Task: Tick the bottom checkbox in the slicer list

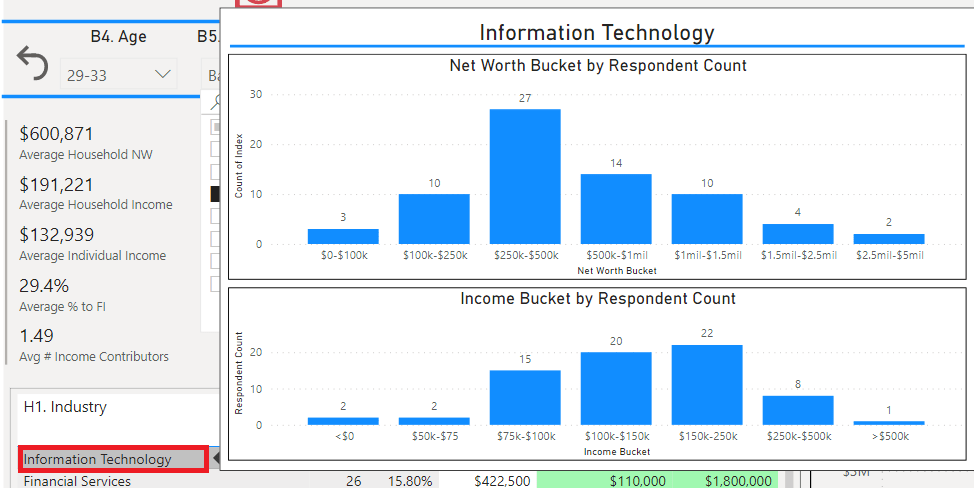Action: pyautogui.click(x=214, y=283)
